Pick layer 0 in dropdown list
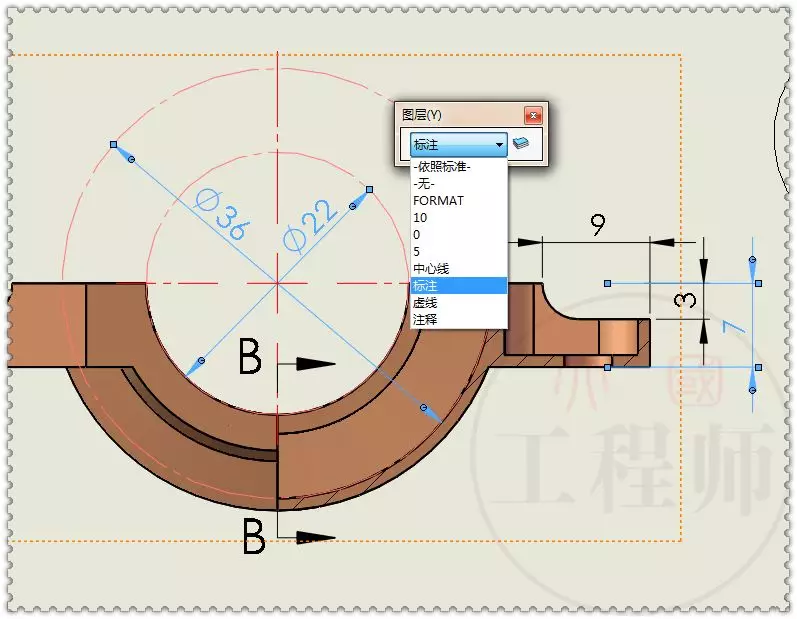This screenshot has width=797, height=619. click(459, 234)
